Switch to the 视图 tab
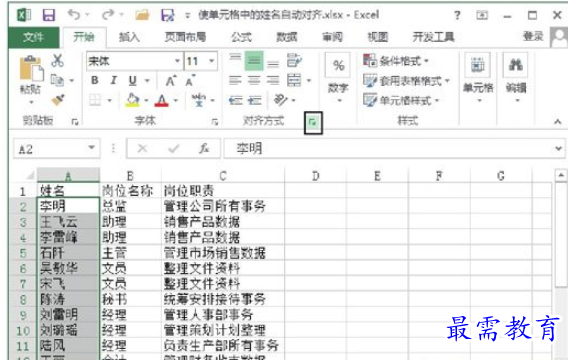568x360 pixels. 377,37
